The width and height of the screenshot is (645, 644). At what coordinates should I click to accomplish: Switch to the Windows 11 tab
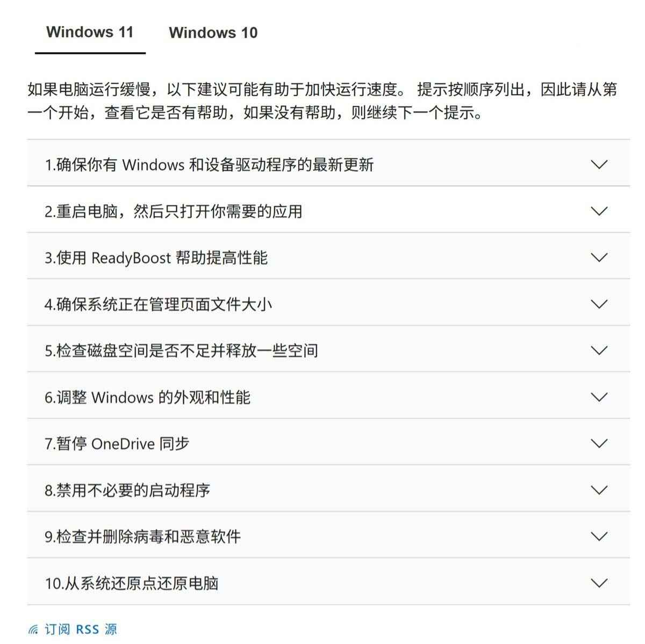90,32
